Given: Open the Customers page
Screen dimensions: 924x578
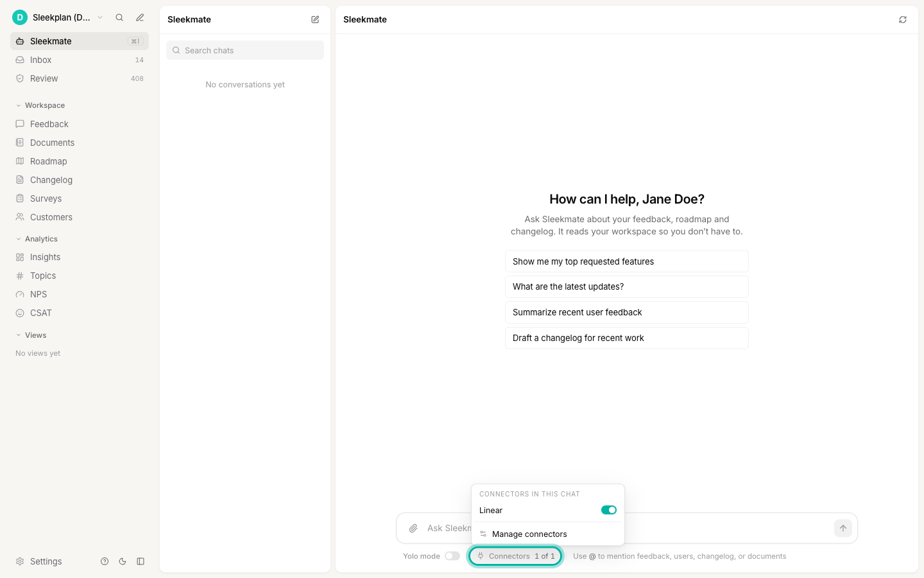Looking at the screenshot, I should (x=80, y=217).
